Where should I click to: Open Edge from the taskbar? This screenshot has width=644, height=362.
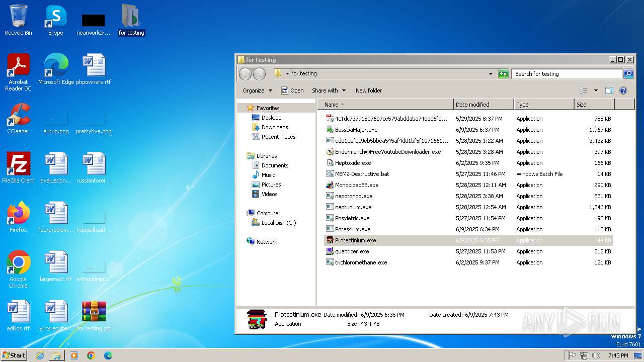click(x=108, y=355)
